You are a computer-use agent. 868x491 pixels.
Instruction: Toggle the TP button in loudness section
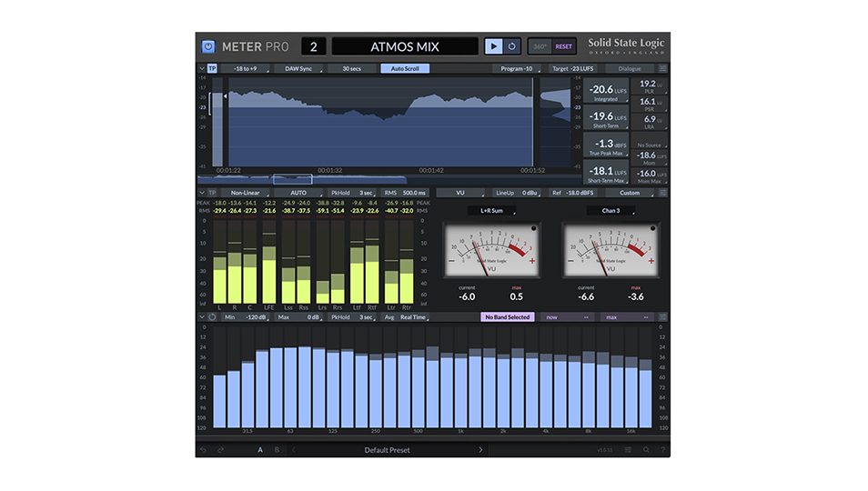click(212, 68)
